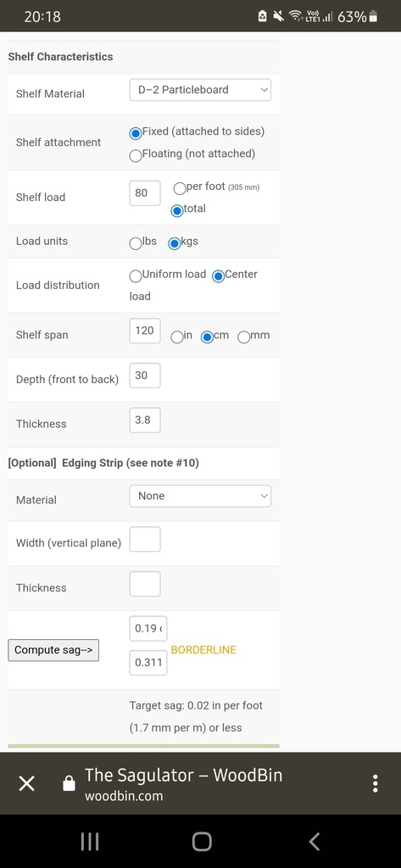401x868 pixels.
Task: Click the shelf Thickness field showing 3.8
Action: click(145, 420)
